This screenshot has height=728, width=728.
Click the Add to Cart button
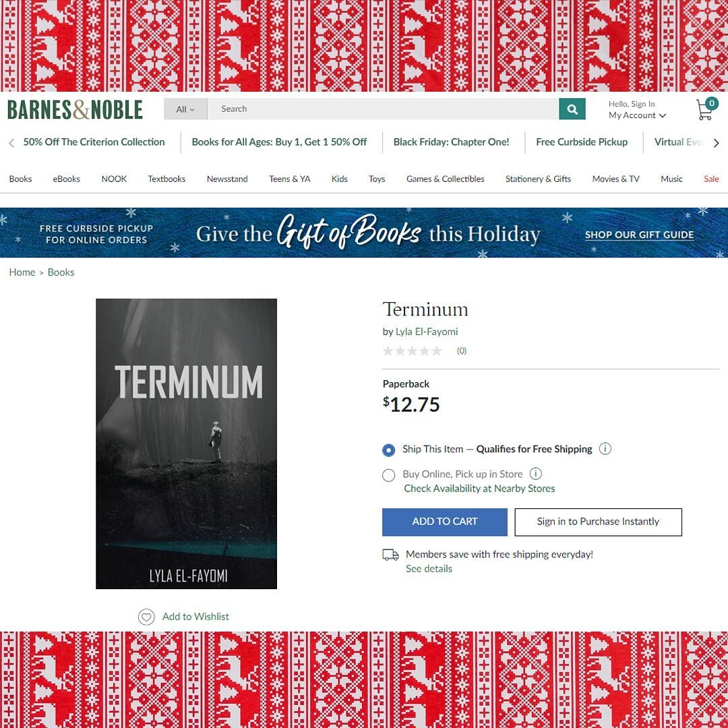pos(444,522)
